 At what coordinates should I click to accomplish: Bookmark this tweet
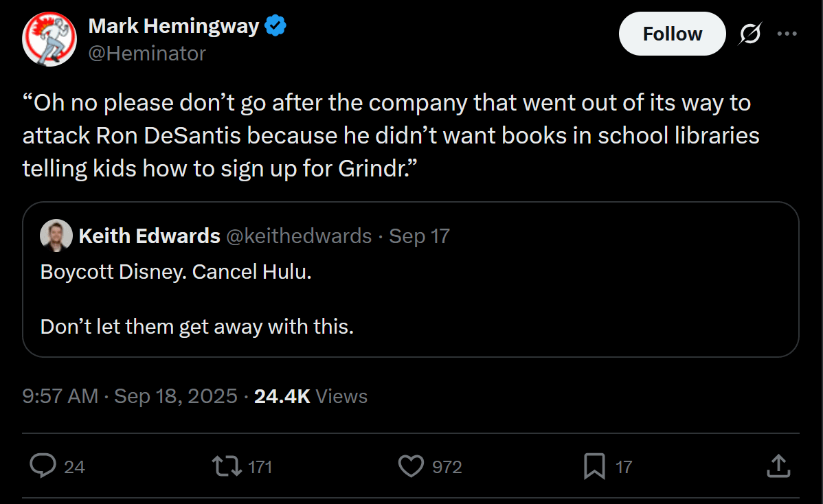[594, 466]
